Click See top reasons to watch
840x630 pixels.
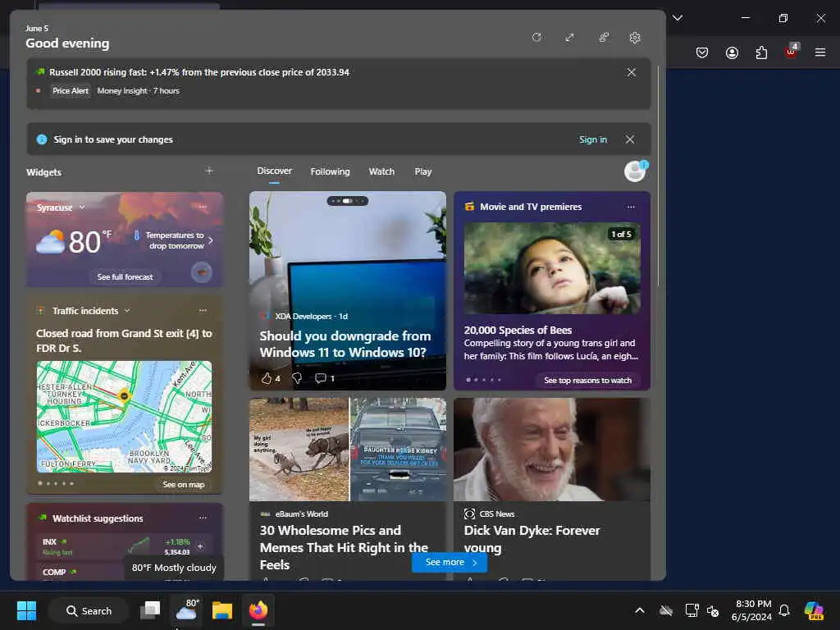(587, 381)
